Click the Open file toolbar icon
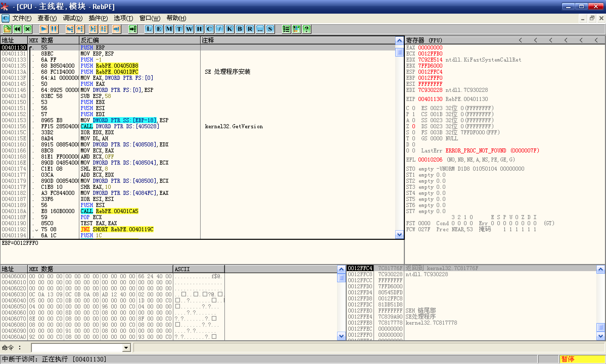The width and height of the screenshot is (606, 364). pos(7,29)
